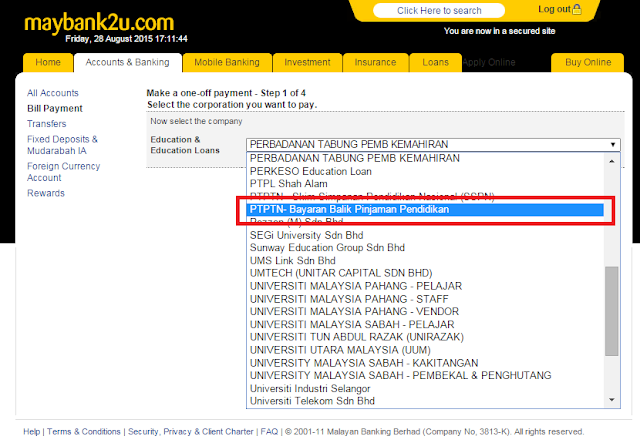
Task: Open the Buy Online tab
Action: pos(588,62)
